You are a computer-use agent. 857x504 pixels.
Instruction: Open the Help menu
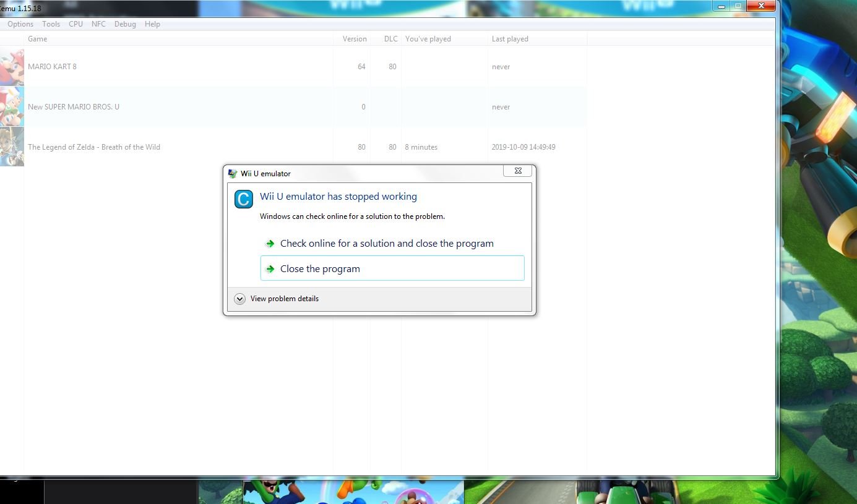click(152, 24)
